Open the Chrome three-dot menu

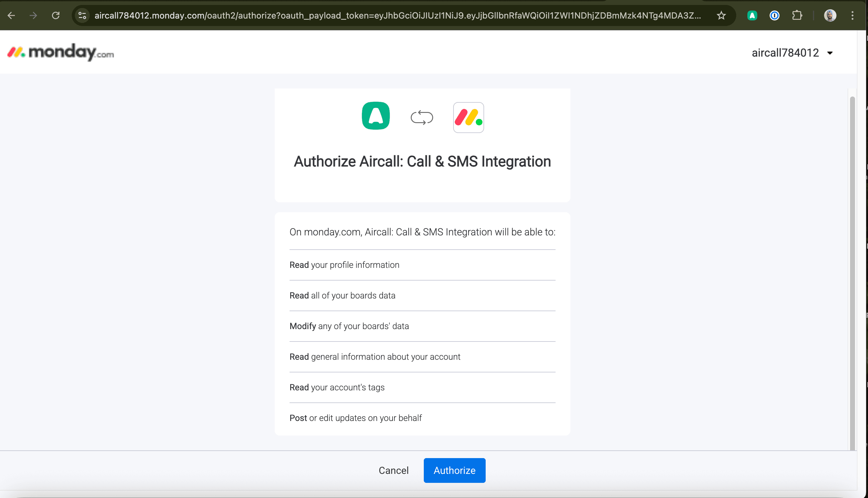[x=852, y=15]
